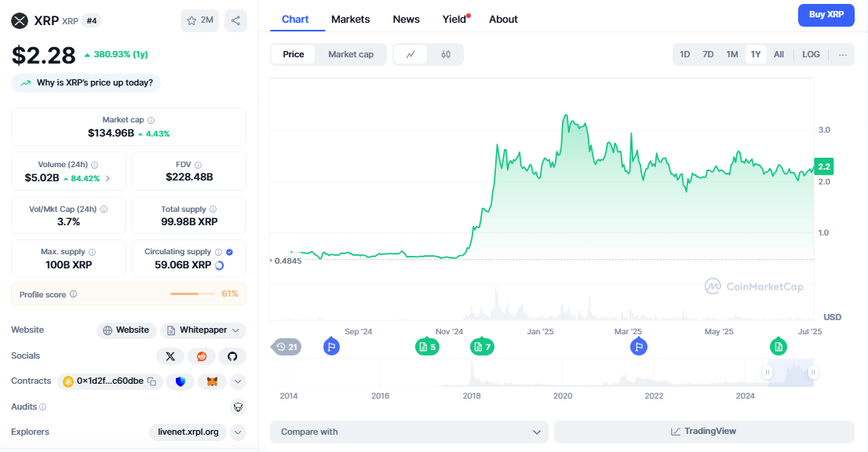Screen dimensions: 868x452
Task: Open the livenet.xrpl.org explorer link
Action: 188,432
